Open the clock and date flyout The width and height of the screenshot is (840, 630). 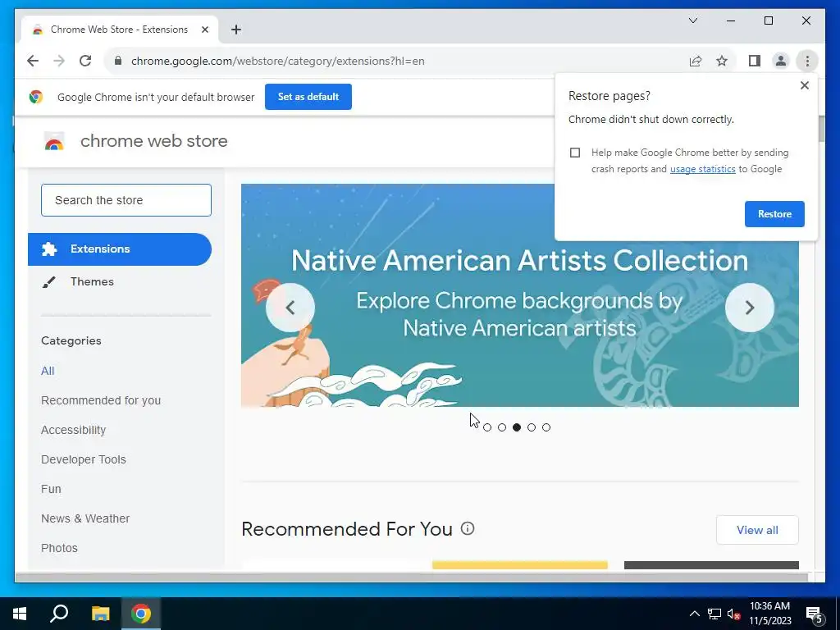769,614
